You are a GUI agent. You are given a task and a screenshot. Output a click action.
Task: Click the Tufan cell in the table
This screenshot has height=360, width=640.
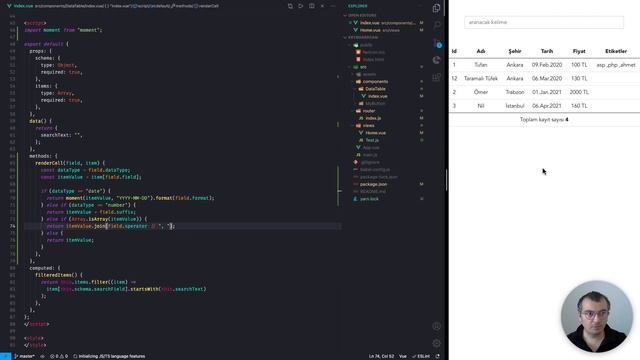[x=481, y=65]
